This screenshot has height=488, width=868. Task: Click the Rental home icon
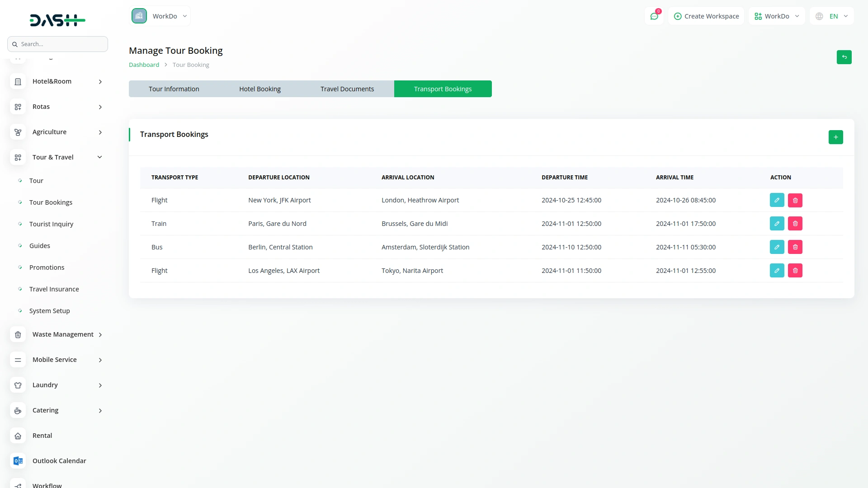point(18,436)
